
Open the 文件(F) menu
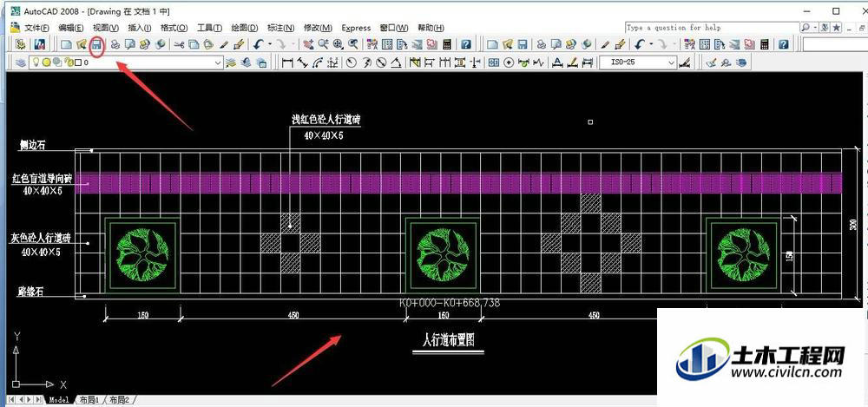(x=36, y=28)
